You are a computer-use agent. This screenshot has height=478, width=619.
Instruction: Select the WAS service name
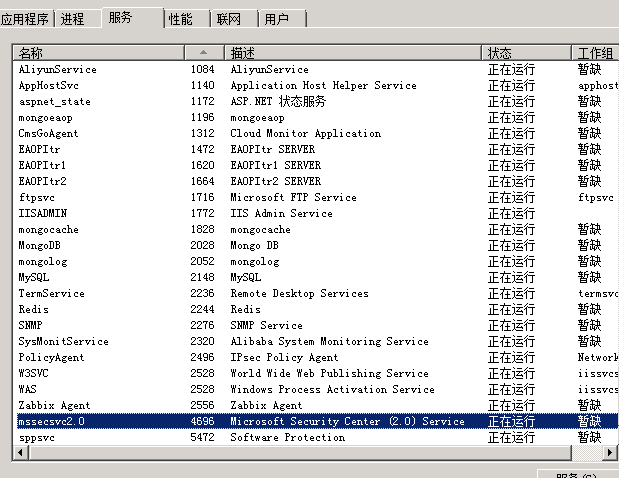(x=27, y=390)
